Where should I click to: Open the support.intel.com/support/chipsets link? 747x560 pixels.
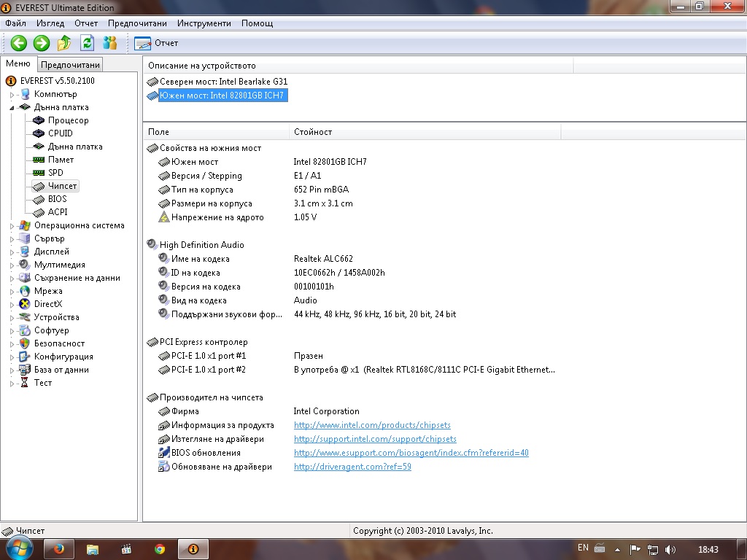pyautogui.click(x=375, y=439)
